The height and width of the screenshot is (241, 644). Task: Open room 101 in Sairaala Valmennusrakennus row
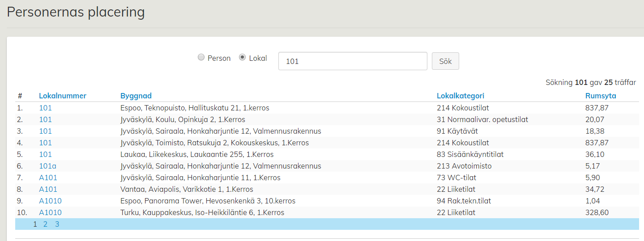point(45,131)
